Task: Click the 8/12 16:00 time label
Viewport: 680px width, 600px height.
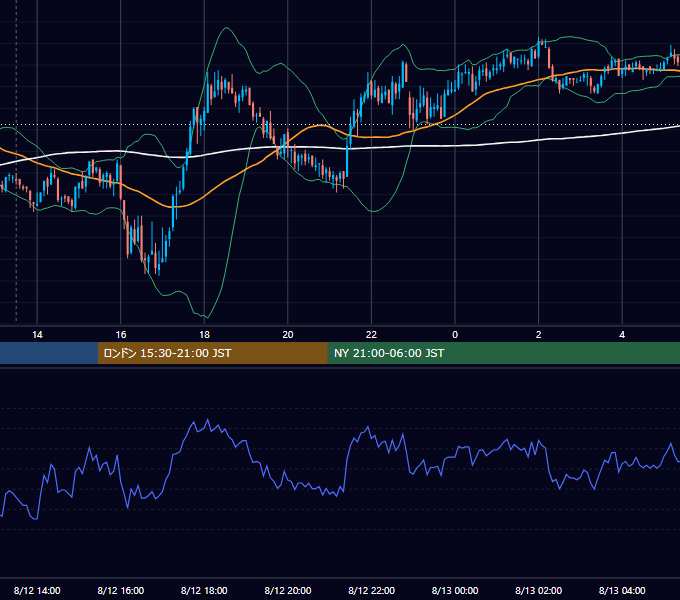Action: [121, 590]
